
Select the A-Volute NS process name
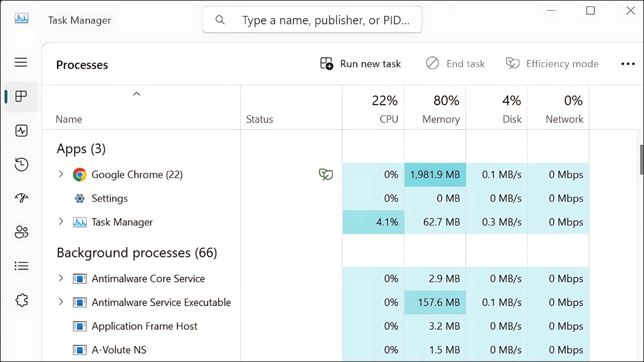point(119,350)
